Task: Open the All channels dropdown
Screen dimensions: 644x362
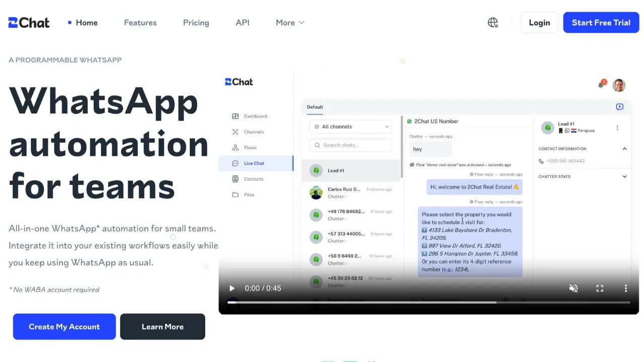Action: click(x=351, y=127)
